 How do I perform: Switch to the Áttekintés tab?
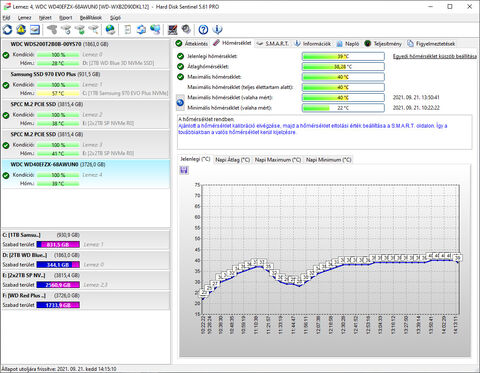192,44
